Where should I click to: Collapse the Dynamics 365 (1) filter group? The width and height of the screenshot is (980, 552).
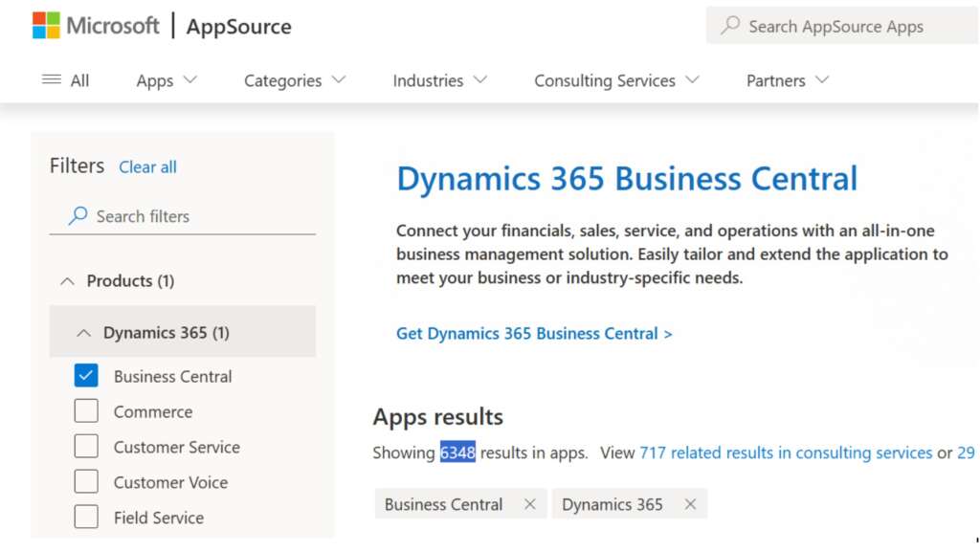(x=84, y=333)
